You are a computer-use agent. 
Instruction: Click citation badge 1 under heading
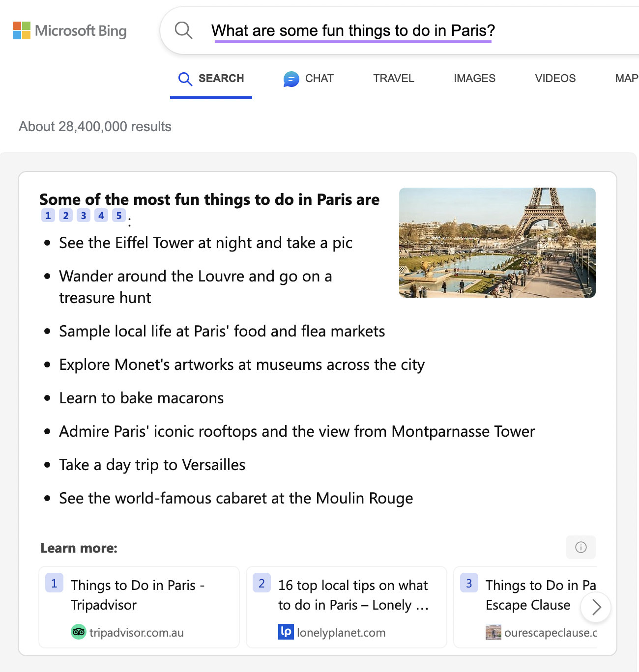point(48,215)
